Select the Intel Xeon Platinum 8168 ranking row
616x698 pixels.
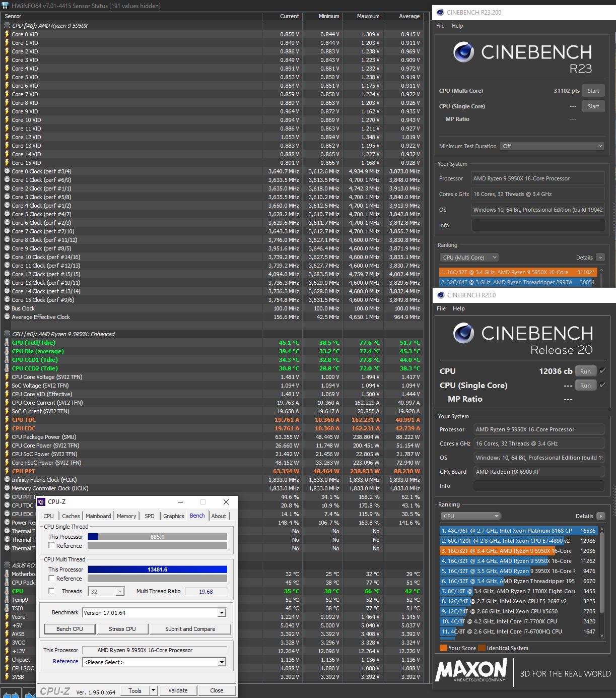[x=519, y=531]
